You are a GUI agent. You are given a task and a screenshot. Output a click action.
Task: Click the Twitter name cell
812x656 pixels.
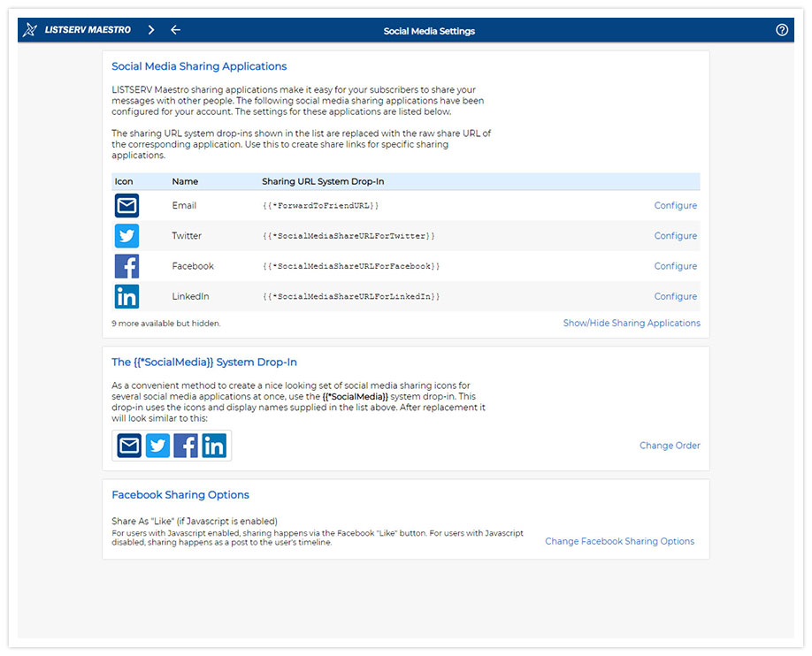pyautogui.click(x=187, y=236)
